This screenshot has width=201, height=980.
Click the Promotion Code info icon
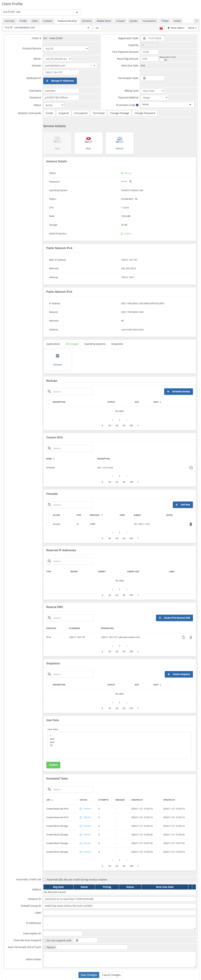click(137, 105)
